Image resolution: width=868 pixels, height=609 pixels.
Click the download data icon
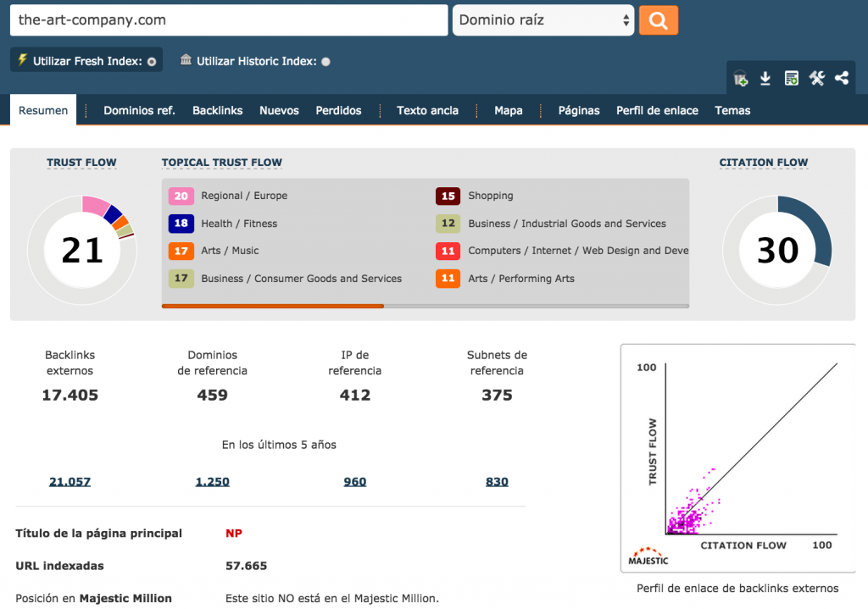coord(765,79)
